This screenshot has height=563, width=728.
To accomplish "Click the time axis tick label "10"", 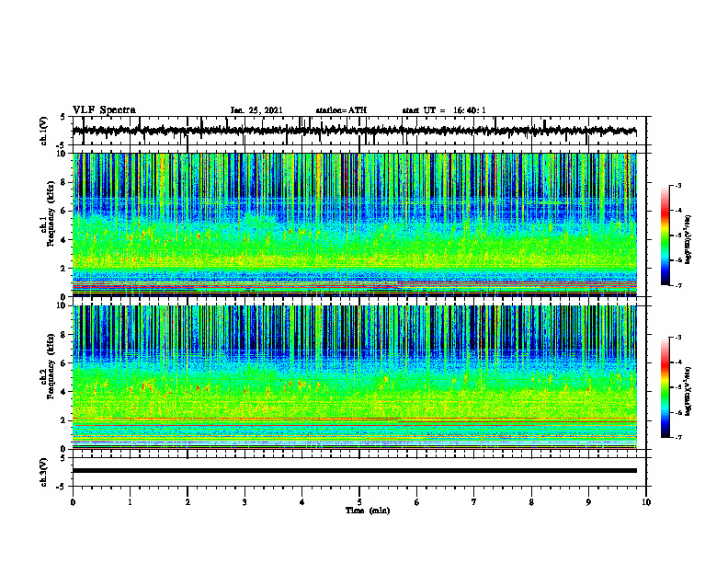I will (x=646, y=502).
